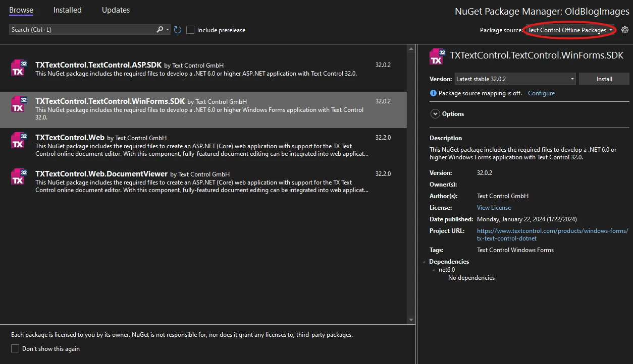Expand the Options section

[x=435, y=114]
